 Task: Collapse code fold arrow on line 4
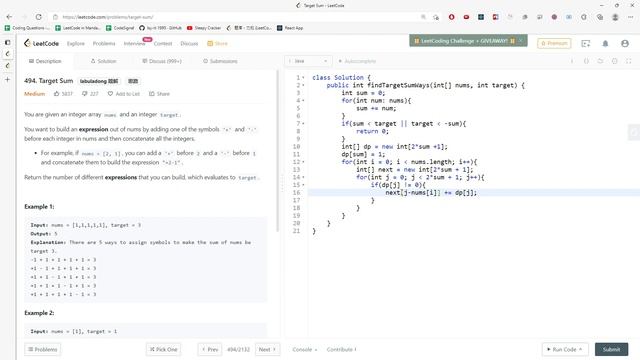pos(303,100)
